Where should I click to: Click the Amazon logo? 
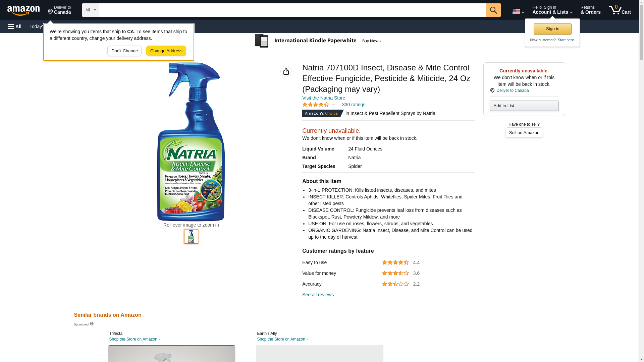point(23,10)
